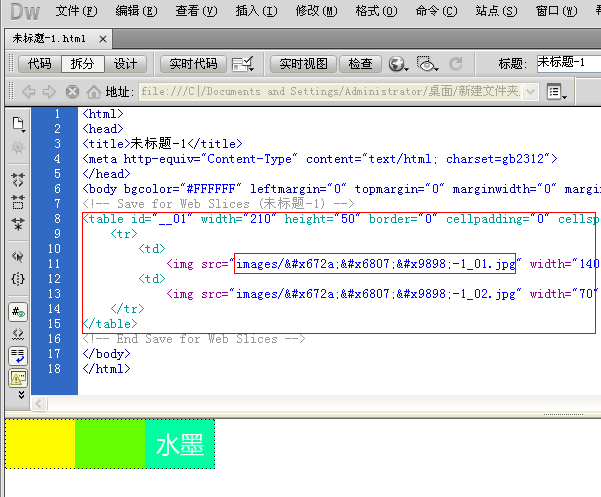Click the bright green slice in design view
The height and width of the screenshot is (497, 601).
tap(110, 444)
